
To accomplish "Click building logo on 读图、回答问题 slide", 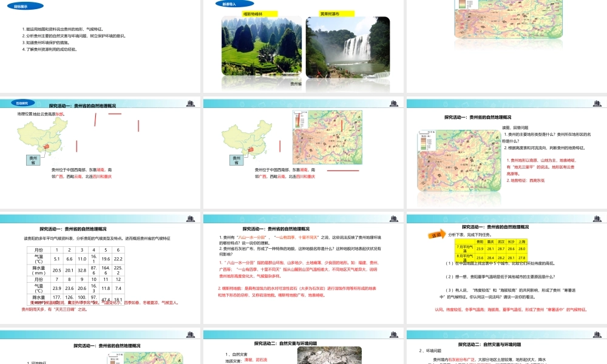I will pyautogui.click(x=597, y=103).
